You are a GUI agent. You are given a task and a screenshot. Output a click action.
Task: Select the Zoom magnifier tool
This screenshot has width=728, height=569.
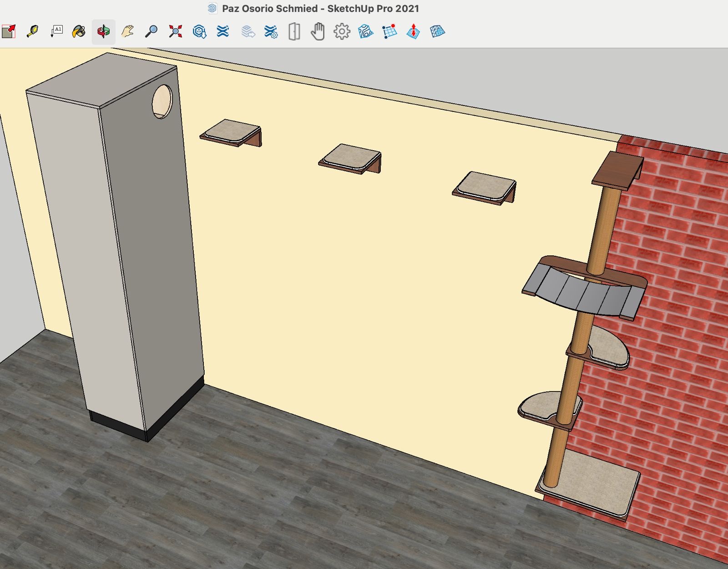151,31
